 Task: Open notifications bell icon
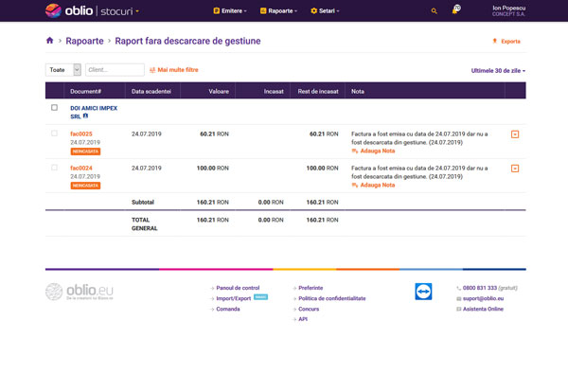click(x=455, y=9)
